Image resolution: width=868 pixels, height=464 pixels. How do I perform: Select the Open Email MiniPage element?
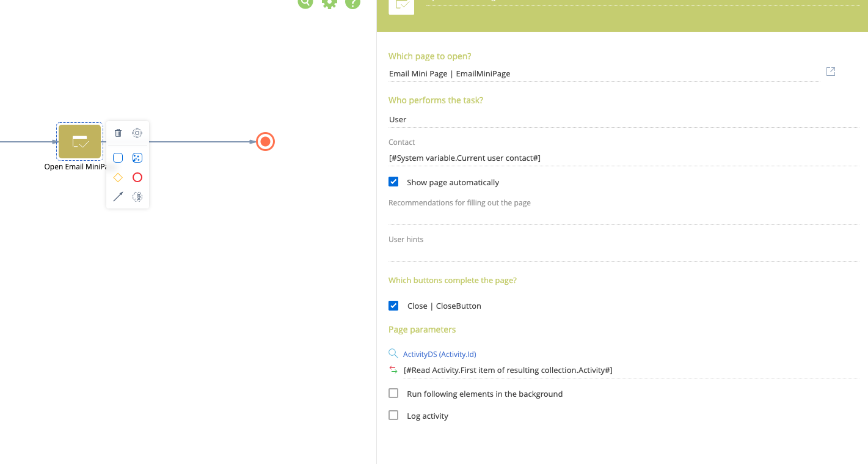pyautogui.click(x=80, y=142)
